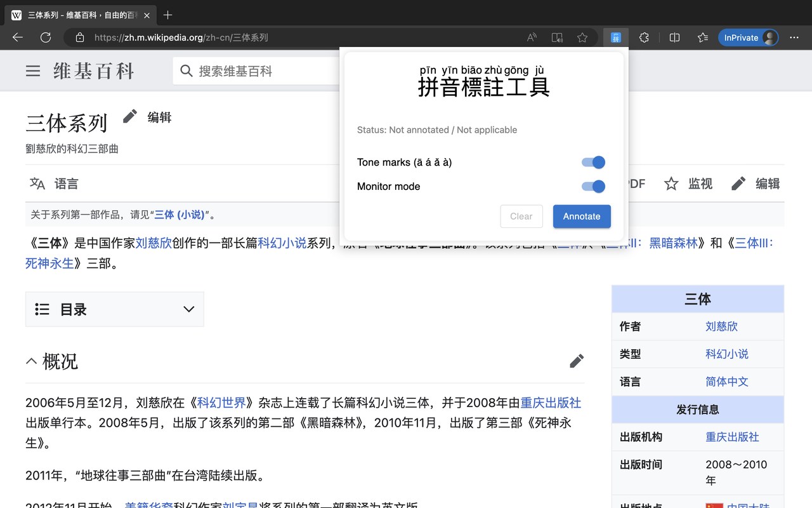Image resolution: width=812 pixels, height=508 pixels.
Task: Edit the 概况 section pencil icon
Action: [x=577, y=361]
